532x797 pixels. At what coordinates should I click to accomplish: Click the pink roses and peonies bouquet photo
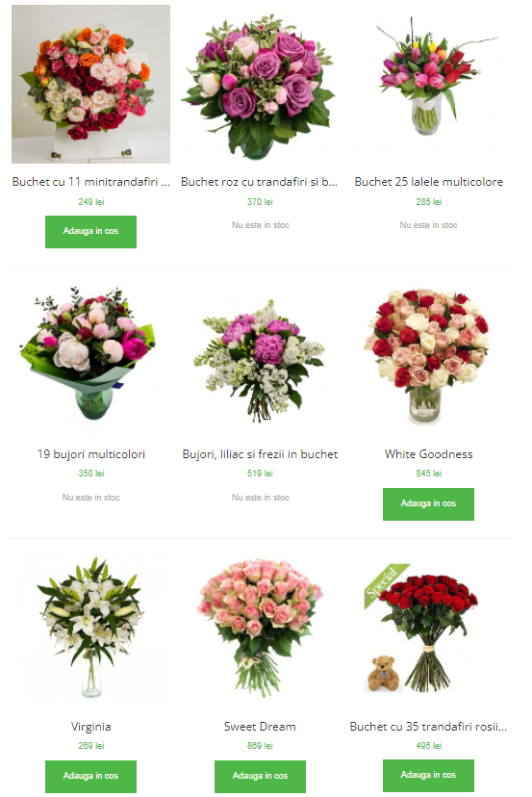[260, 84]
